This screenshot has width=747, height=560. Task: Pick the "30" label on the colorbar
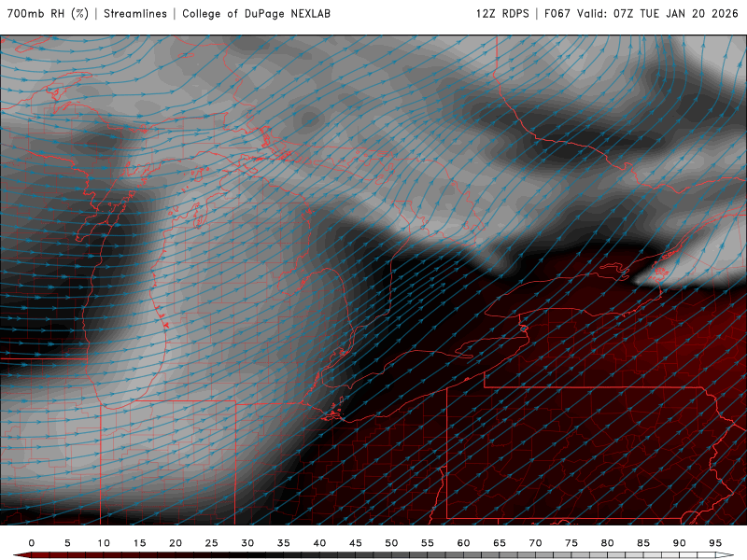click(x=247, y=543)
